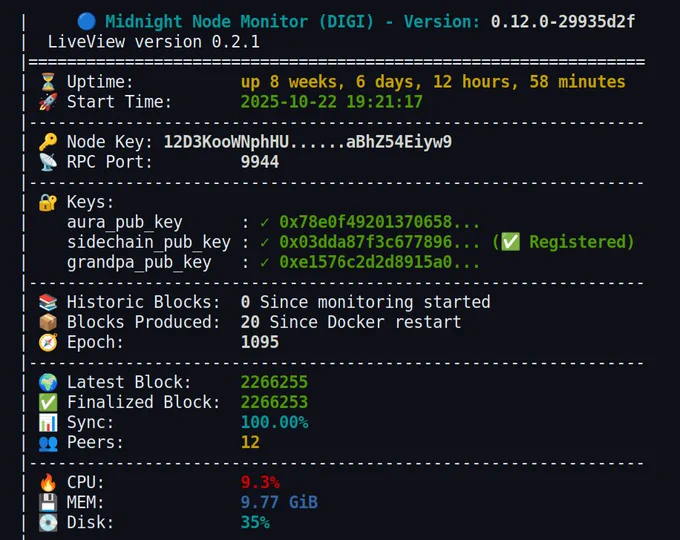The image size is (680, 540).
Task: Click the 'Registered' status text
Action: pos(577,242)
